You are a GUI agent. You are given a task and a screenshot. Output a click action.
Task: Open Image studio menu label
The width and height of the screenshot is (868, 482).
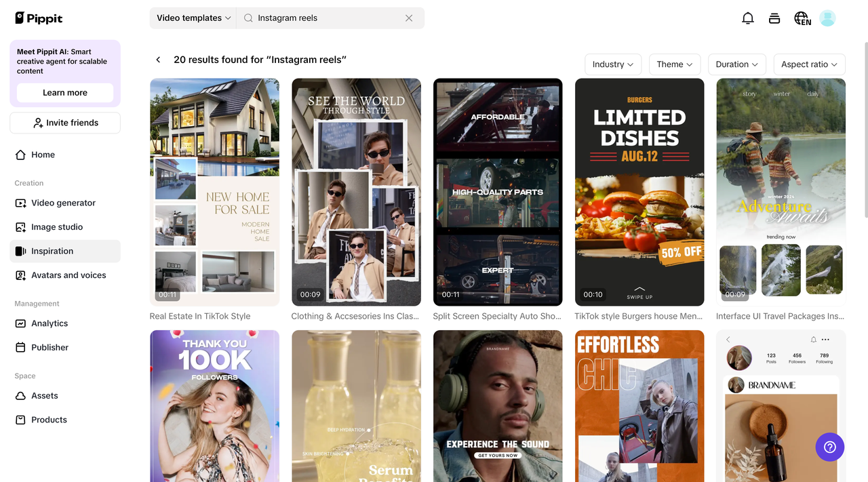pyautogui.click(x=57, y=227)
